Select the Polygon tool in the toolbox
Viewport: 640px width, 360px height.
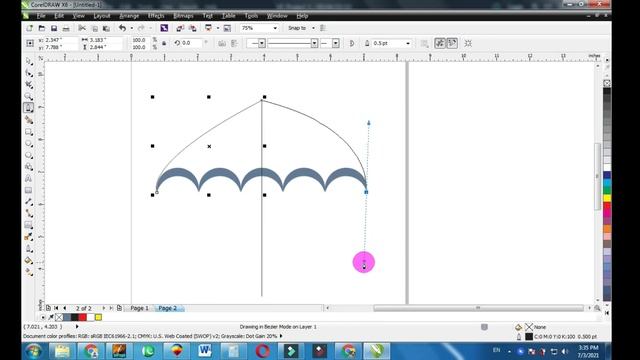[29, 155]
